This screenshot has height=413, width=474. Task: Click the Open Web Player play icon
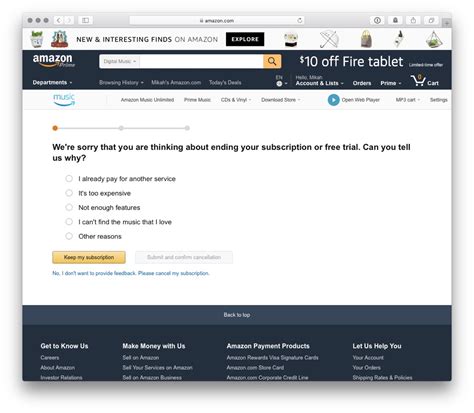pos(333,100)
